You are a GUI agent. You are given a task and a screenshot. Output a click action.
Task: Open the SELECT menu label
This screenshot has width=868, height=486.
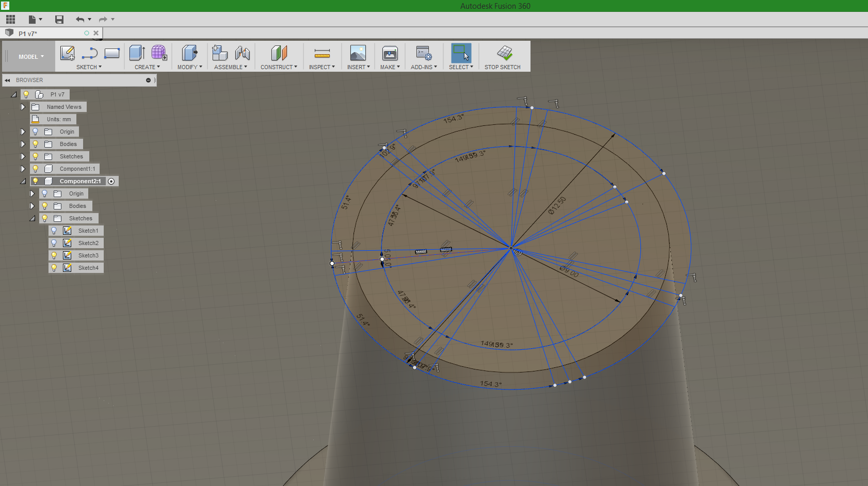[461, 67]
